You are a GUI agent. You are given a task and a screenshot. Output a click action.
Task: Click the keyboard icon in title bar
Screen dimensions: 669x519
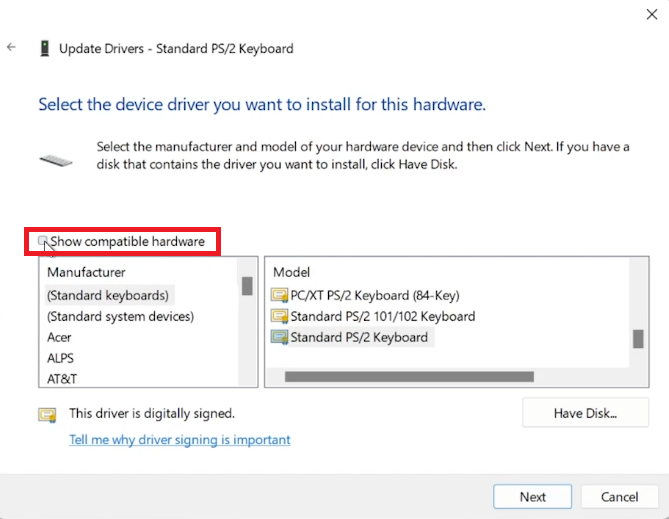coord(45,47)
